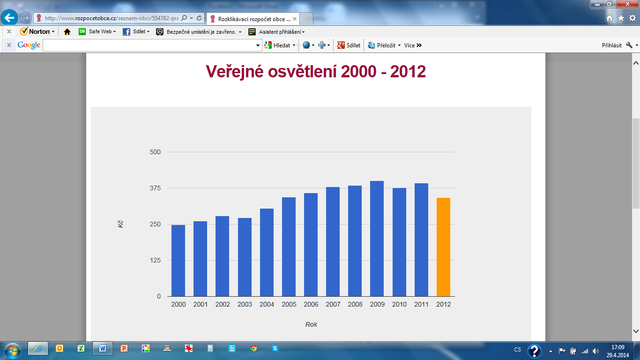Select the Rozklikávací rozpočet obce tab
The image size is (640, 360).
pyautogui.click(x=253, y=19)
